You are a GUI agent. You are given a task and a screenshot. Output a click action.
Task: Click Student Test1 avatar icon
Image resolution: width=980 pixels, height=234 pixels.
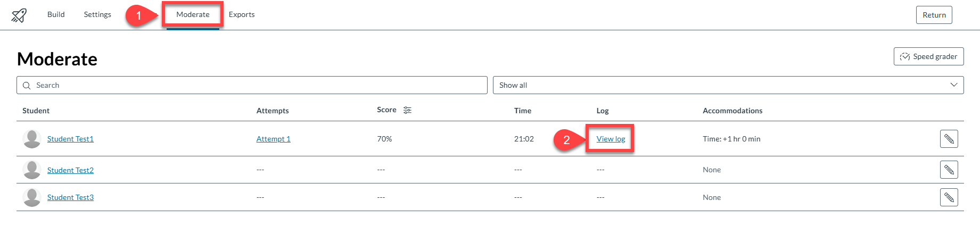tap(32, 139)
